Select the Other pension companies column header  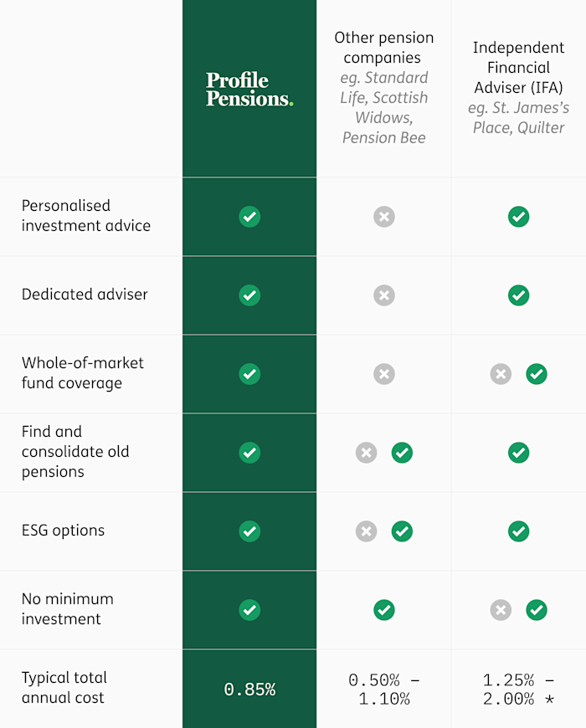pos(384,87)
